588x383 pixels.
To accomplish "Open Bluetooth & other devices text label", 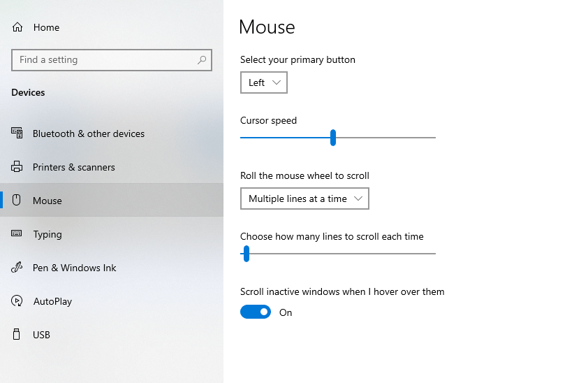I will point(89,133).
